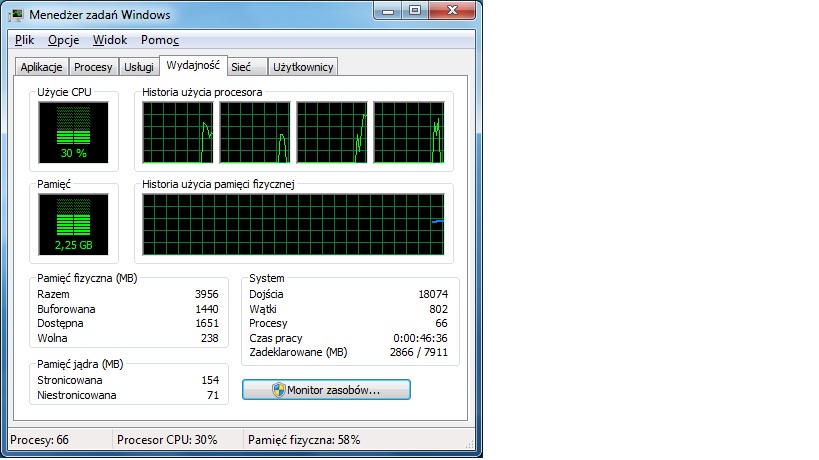Click the Razem value 3956
819x460 pixels.
click(206, 294)
